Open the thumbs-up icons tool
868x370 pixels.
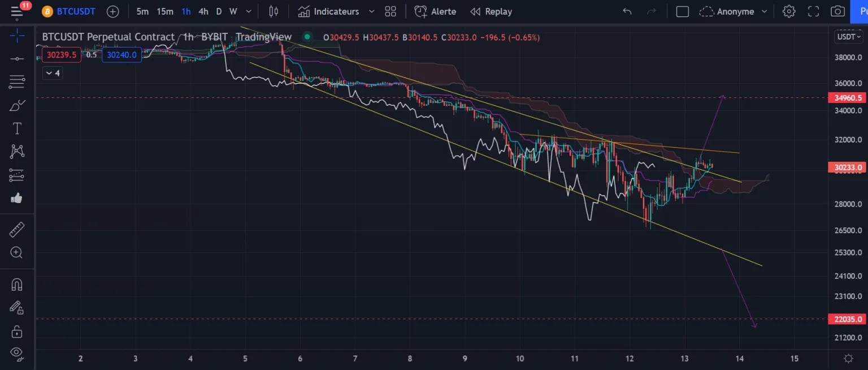pos(17,198)
